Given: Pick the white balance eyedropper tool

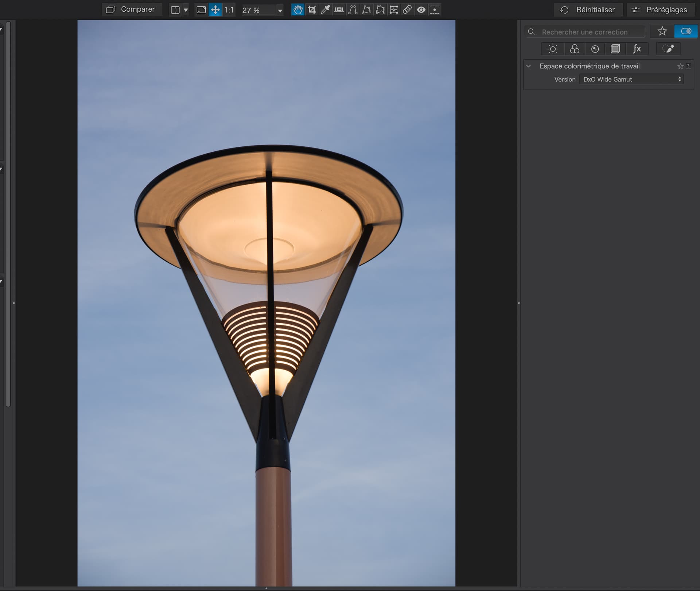Looking at the screenshot, I should point(325,10).
